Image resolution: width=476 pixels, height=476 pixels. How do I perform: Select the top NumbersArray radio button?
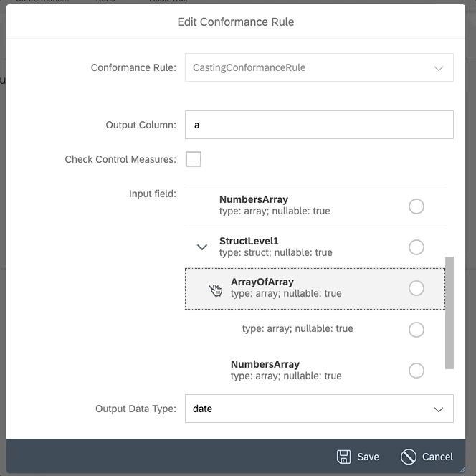click(416, 206)
